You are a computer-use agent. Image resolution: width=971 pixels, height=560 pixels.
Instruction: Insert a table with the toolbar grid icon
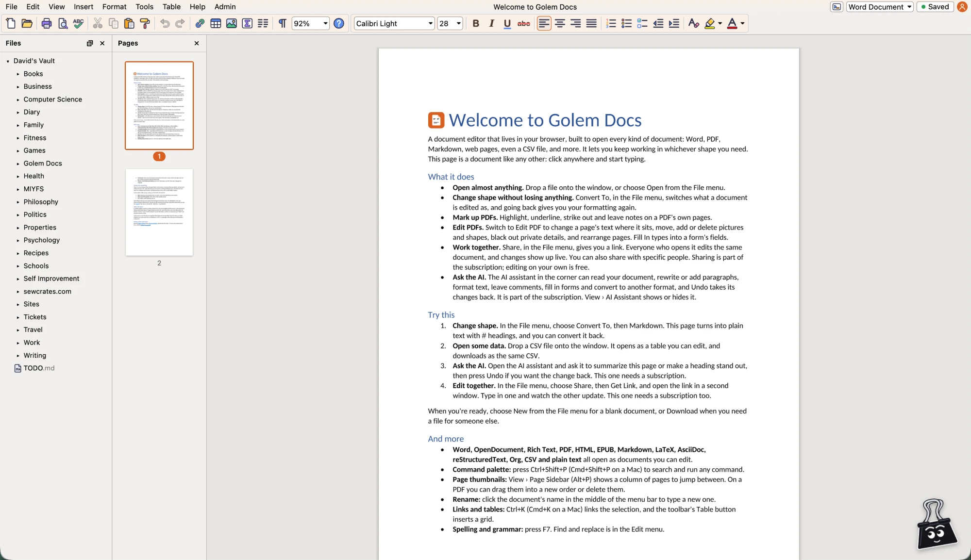[x=216, y=23]
